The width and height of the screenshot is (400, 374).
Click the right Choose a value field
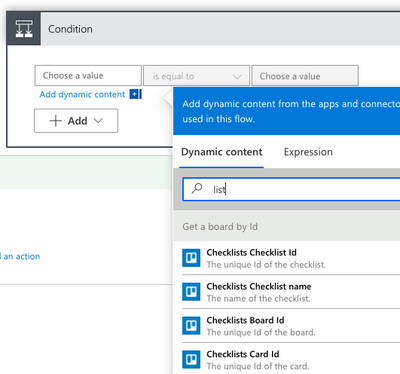[x=305, y=76]
